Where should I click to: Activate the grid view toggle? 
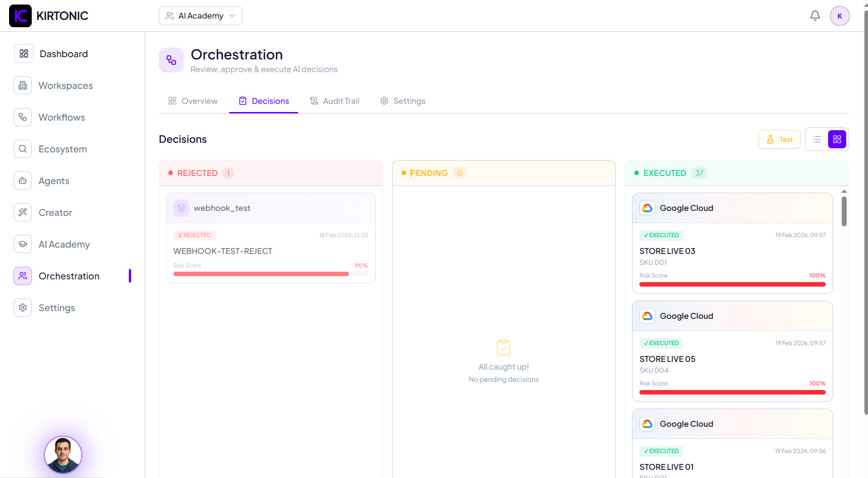click(837, 139)
